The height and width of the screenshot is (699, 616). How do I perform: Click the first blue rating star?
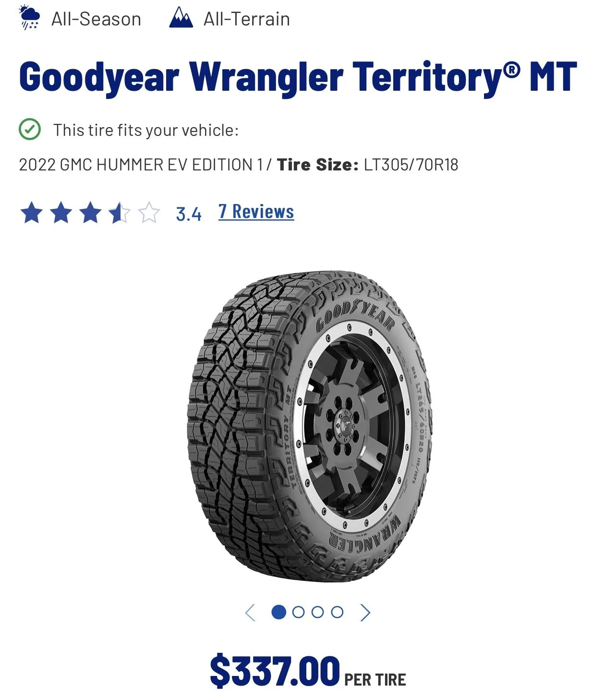click(x=32, y=213)
